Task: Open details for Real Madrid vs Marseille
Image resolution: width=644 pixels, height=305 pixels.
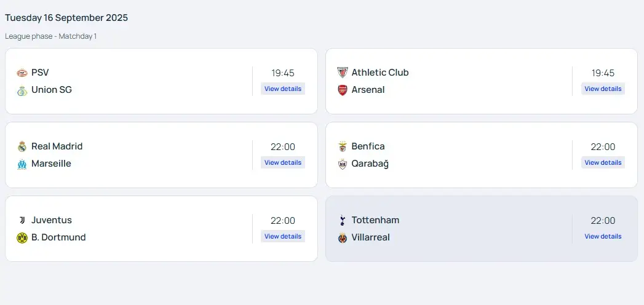Action: pyautogui.click(x=283, y=162)
